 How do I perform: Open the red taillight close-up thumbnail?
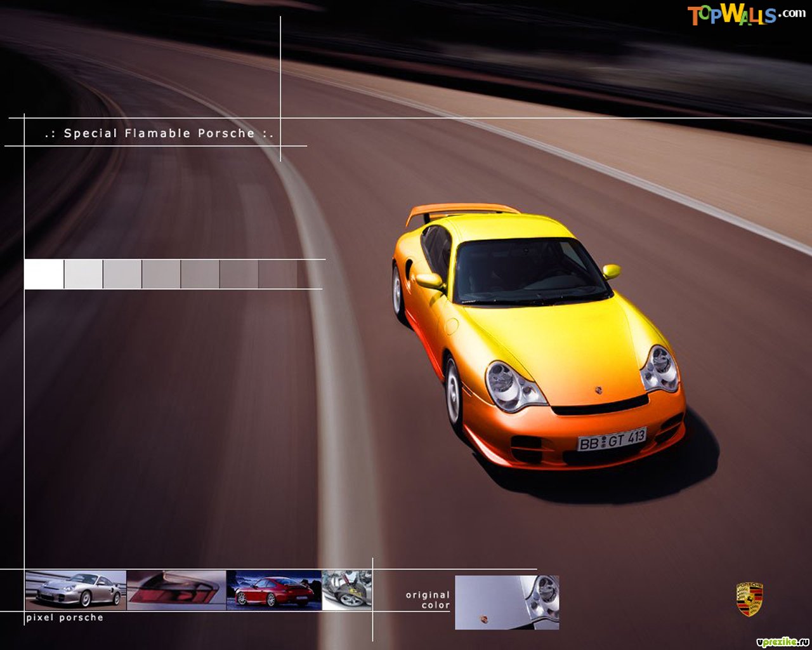coord(176,590)
